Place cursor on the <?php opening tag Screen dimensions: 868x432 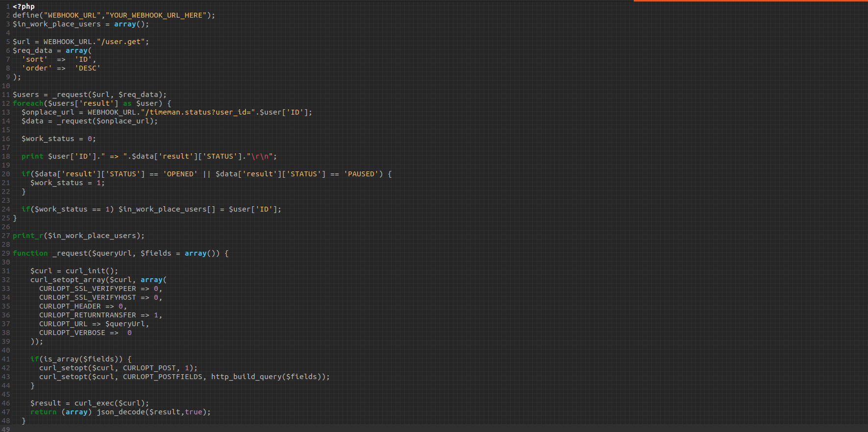click(24, 6)
